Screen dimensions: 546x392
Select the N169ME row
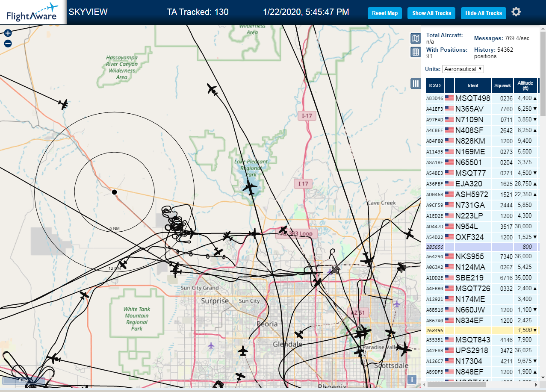coord(482,151)
